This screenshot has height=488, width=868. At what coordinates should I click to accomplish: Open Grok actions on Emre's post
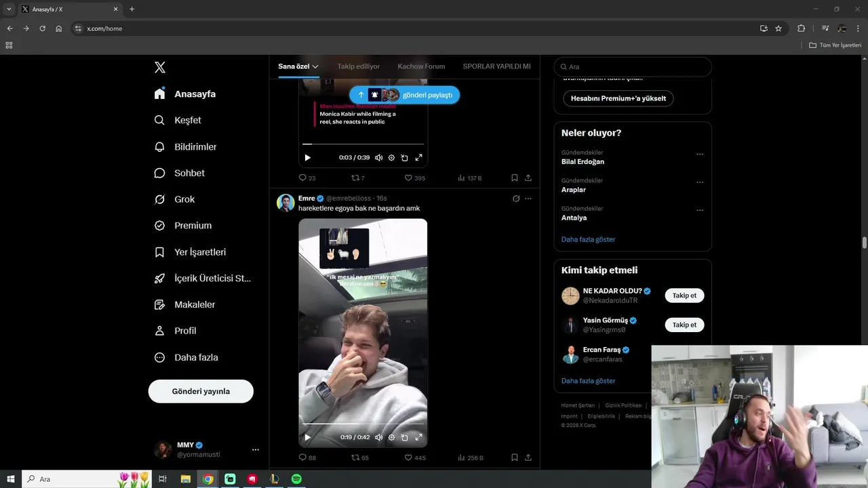coord(516,199)
